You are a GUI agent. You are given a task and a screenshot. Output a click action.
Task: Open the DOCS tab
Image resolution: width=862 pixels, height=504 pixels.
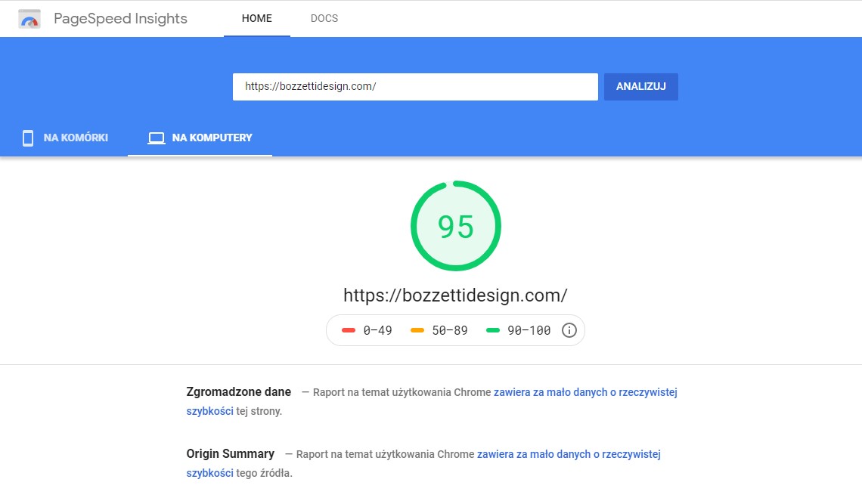pos(324,18)
